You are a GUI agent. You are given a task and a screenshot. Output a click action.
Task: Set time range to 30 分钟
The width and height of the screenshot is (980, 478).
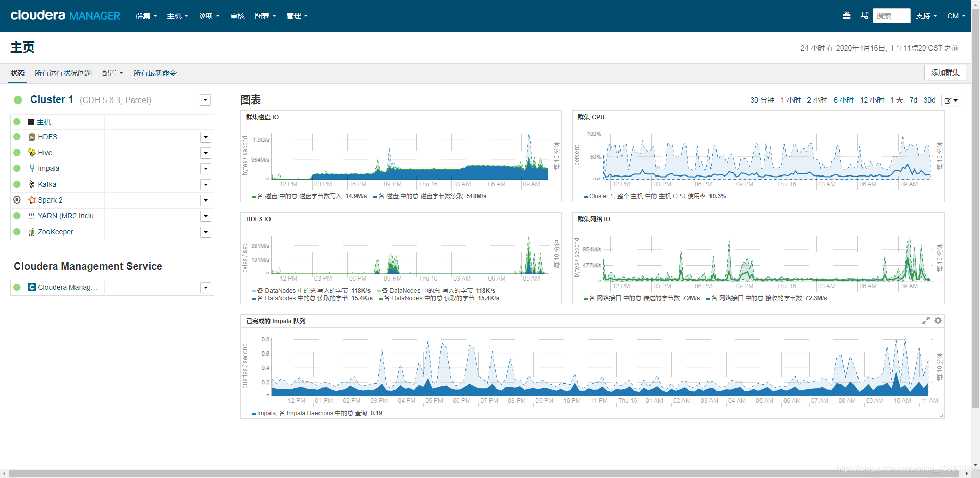tap(763, 100)
